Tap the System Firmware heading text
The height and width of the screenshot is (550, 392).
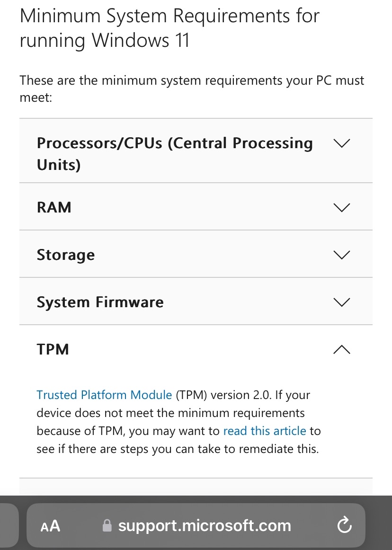100,302
